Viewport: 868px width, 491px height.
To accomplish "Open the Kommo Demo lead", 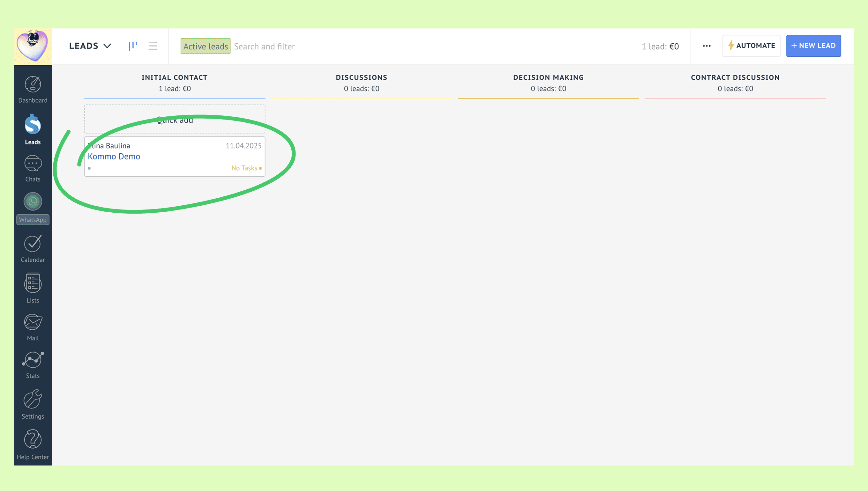I will (x=114, y=157).
